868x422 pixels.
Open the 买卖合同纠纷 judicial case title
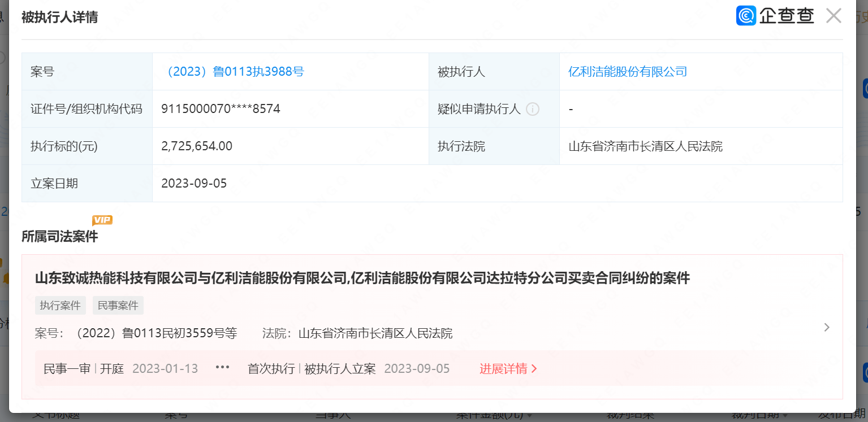362,278
